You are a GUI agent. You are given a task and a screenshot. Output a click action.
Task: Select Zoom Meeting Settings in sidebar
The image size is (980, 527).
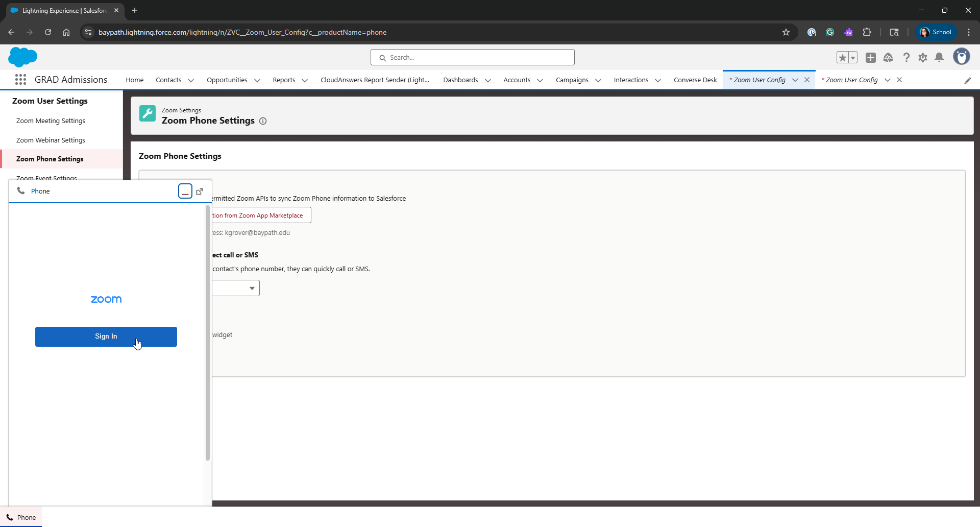51,121
